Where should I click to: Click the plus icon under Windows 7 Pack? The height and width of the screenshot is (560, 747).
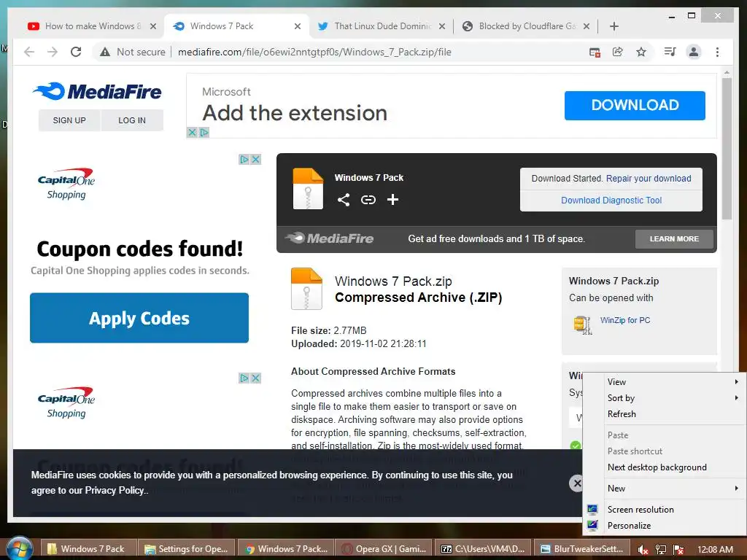(x=392, y=200)
